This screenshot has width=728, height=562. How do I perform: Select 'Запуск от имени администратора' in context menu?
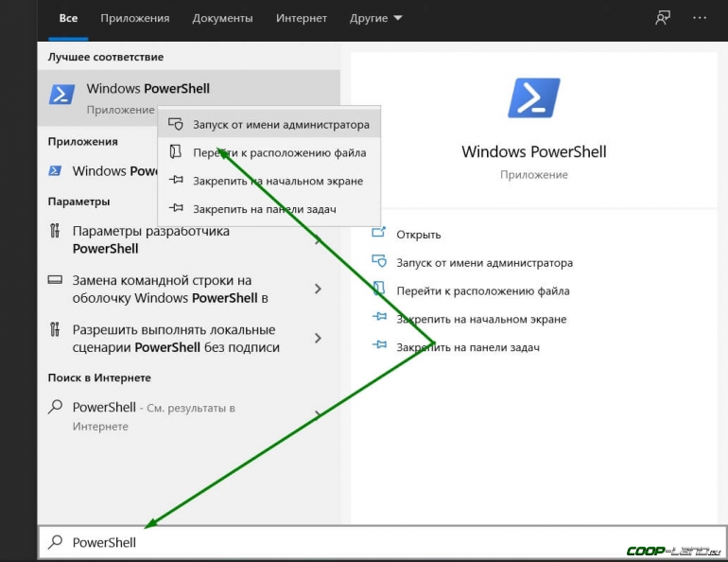click(x=281, y=124)
